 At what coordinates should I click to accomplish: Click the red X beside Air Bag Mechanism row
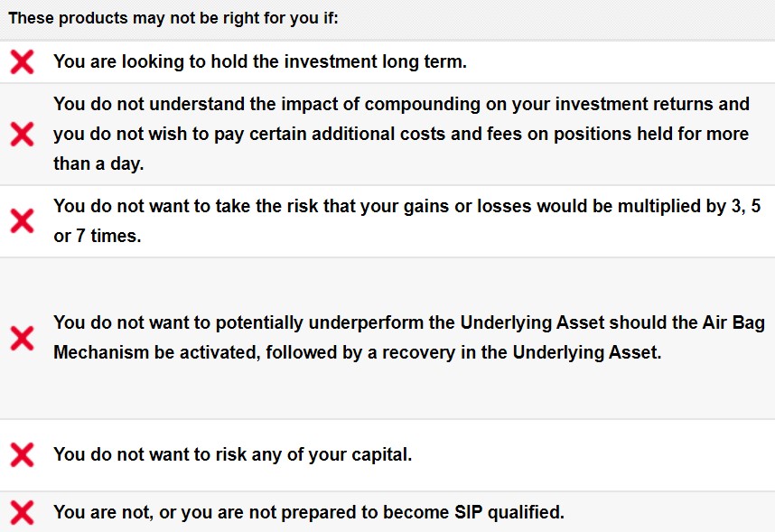pyautogui.click(x=22, y=338)
